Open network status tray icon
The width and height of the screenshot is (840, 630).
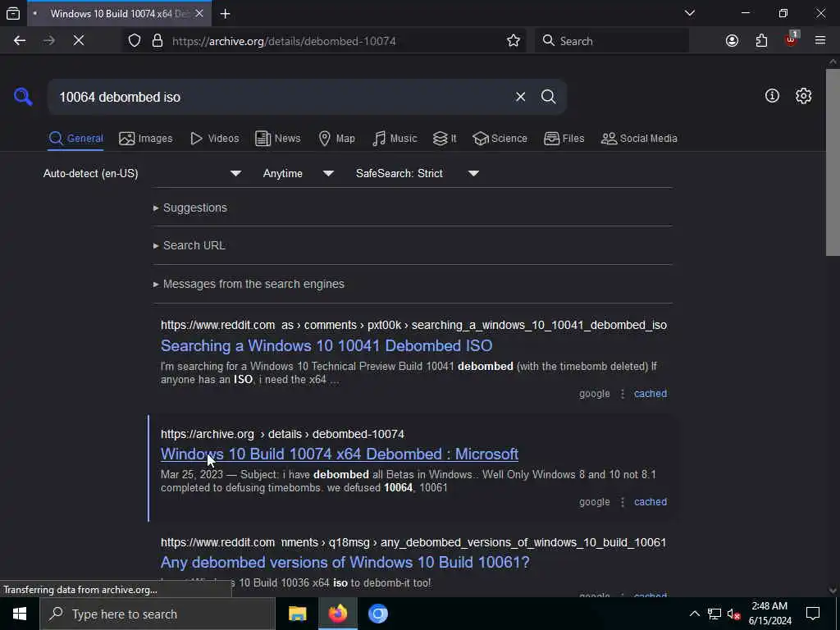coord(714,614)
